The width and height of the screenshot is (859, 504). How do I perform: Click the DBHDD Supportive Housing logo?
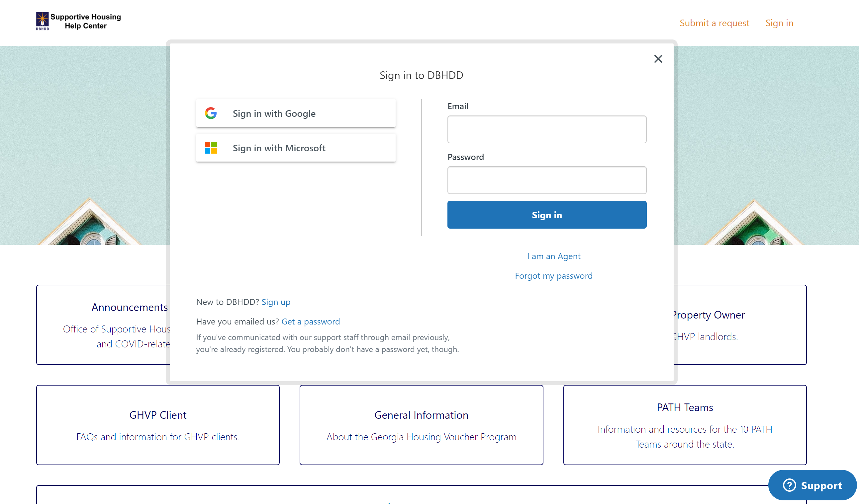(78, 21)
